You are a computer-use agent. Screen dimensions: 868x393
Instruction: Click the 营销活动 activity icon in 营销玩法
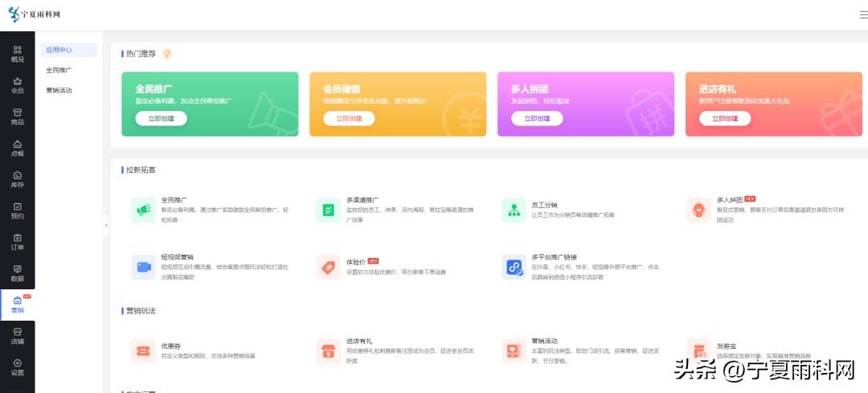pos(514,351)
